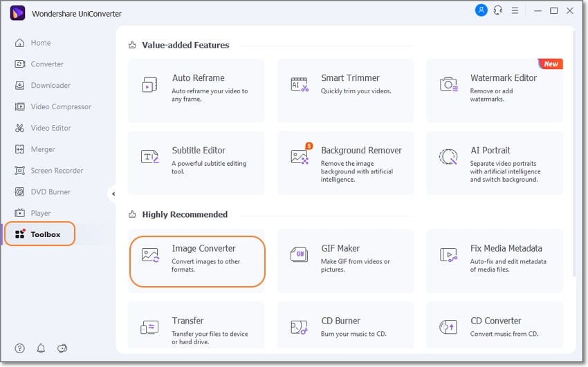Click 'Quickly trim your videos.' text
Image resolution: width=588 pixels, height=367 pixels.
tap(356, 91)
